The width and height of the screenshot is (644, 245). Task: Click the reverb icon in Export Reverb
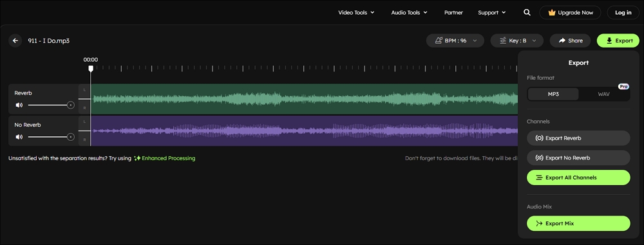(539, 138)
